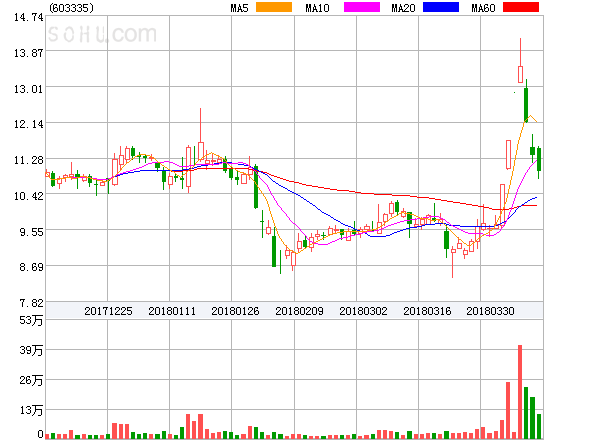The image size is (600, 440).
Task: Click the blue MA20 legend swatch
Action: click(x=441, y=7)
